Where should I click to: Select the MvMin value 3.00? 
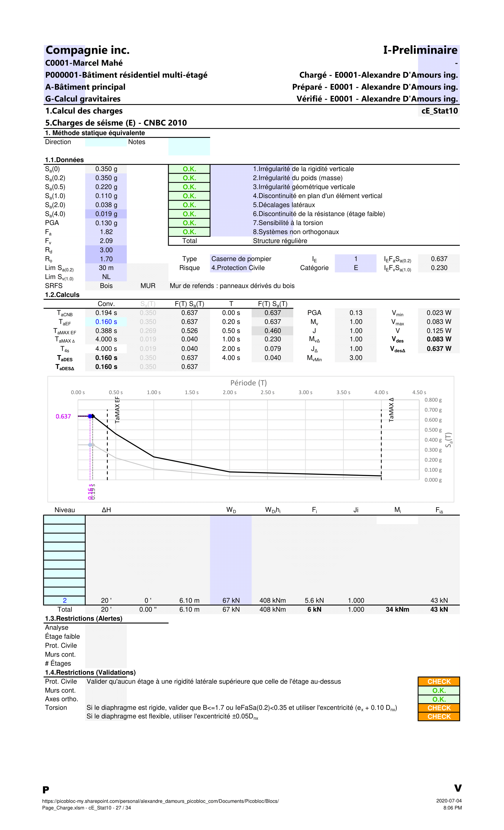coord(355,358)
